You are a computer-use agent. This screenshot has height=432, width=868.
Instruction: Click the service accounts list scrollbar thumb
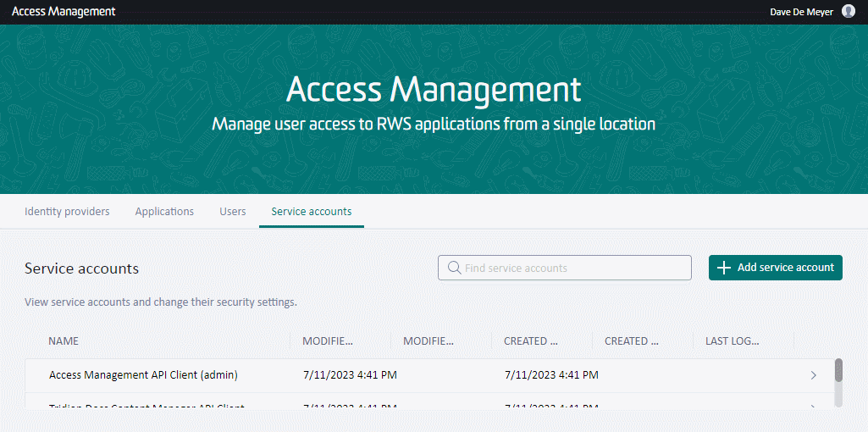pos(838,370)
